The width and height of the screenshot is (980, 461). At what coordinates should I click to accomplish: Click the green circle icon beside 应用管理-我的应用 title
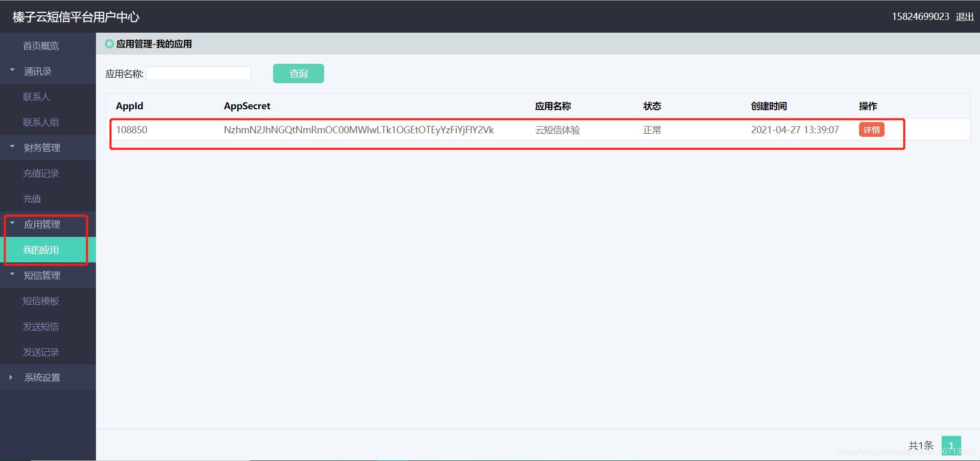(x=109, y=44)
